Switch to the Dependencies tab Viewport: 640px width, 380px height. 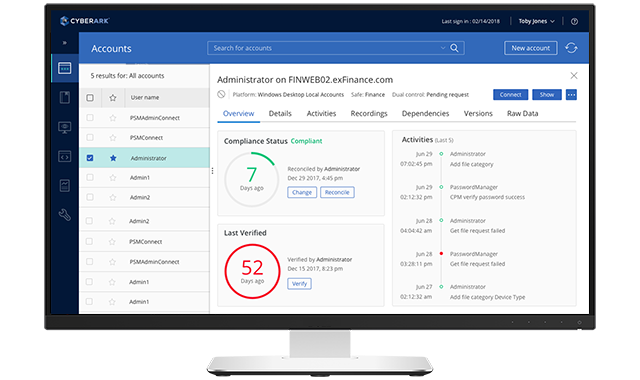tap(425, 113)
